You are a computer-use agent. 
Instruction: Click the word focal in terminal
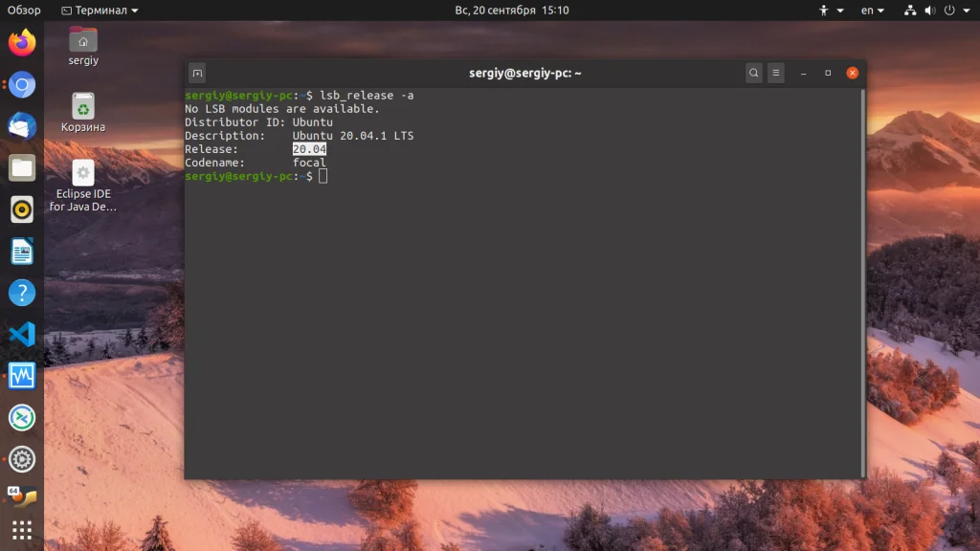(309, 163)
